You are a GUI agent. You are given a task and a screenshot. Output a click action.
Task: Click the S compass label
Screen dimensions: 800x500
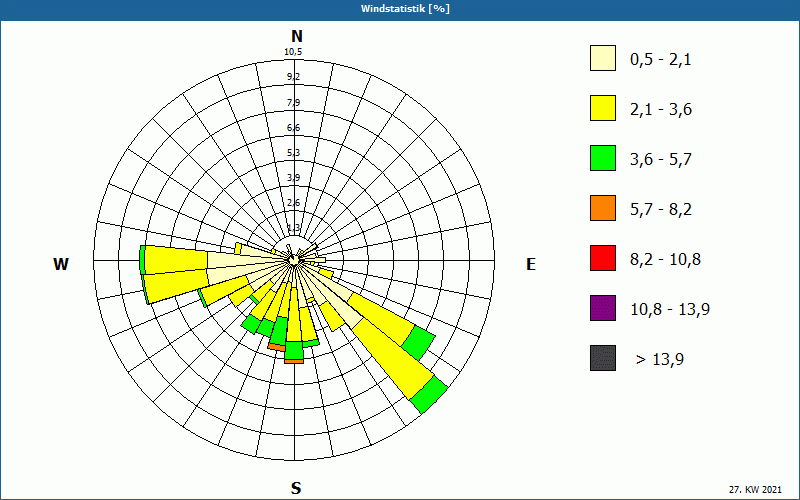tap(296, 488)
